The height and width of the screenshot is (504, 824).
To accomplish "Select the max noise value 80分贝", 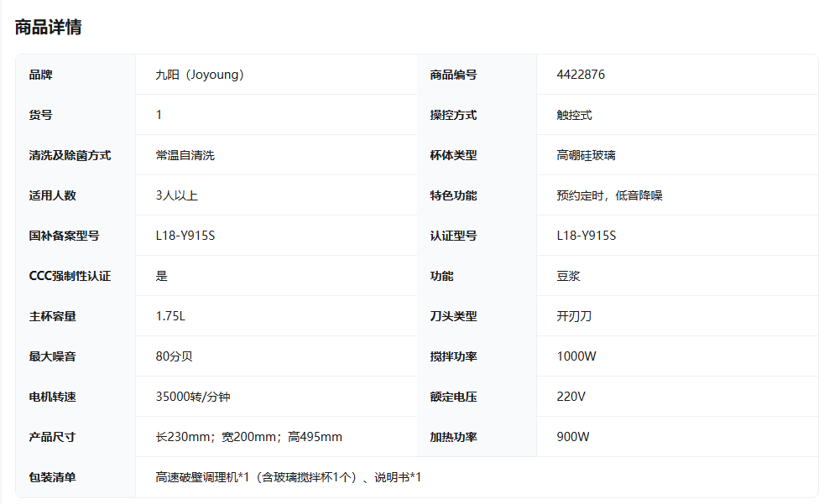I will click(174, 356).
